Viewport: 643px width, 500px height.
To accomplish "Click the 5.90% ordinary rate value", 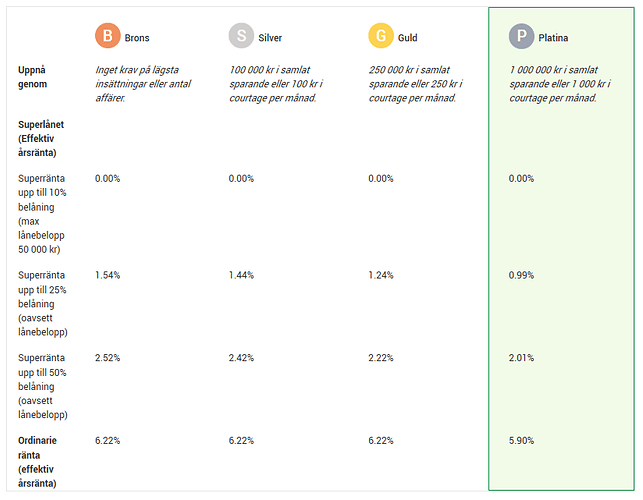I will point(522,440).
